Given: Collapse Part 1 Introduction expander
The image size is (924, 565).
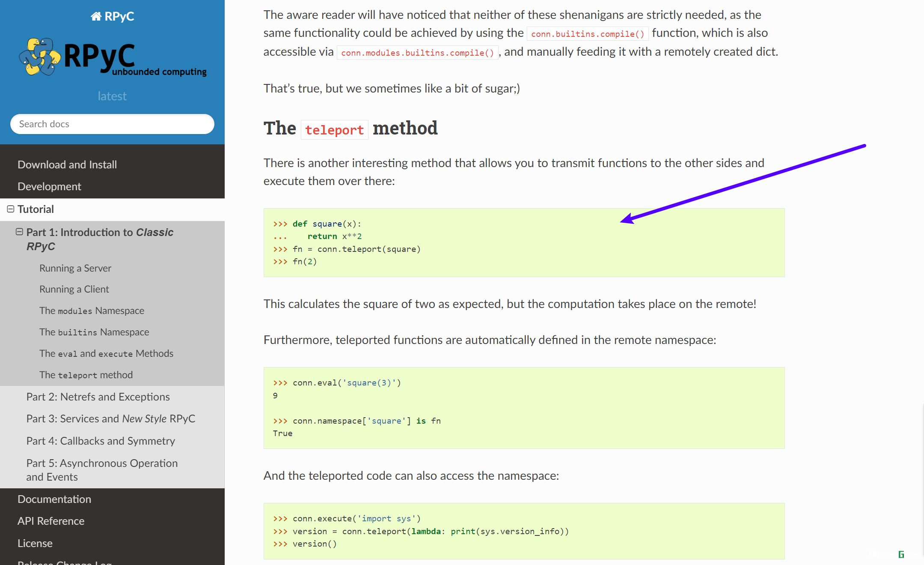Looking at the screenshot, I should 19,232.
